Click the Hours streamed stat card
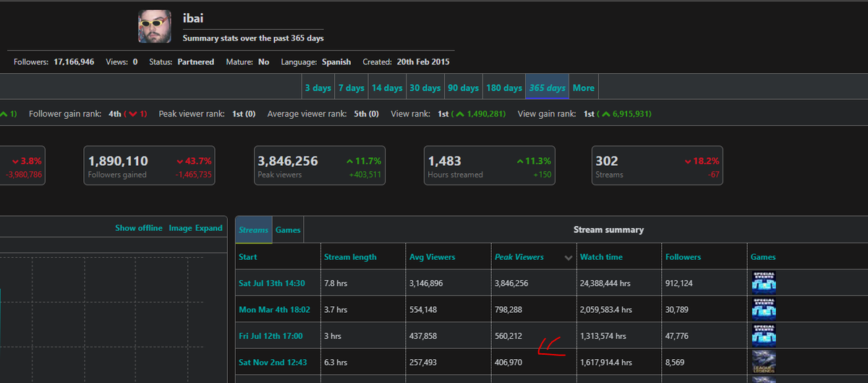This screenshot has height=383, width=868. [490, 166]
